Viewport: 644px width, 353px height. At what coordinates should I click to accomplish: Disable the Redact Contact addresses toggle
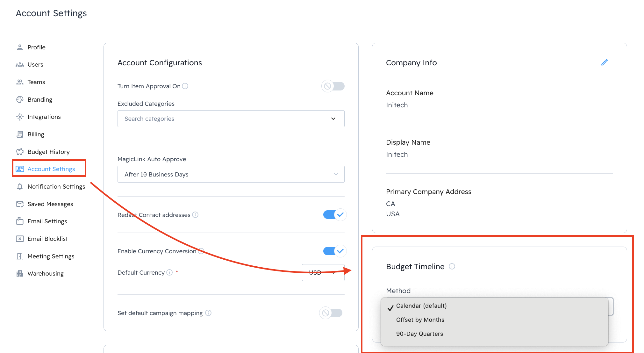point(334,215)
